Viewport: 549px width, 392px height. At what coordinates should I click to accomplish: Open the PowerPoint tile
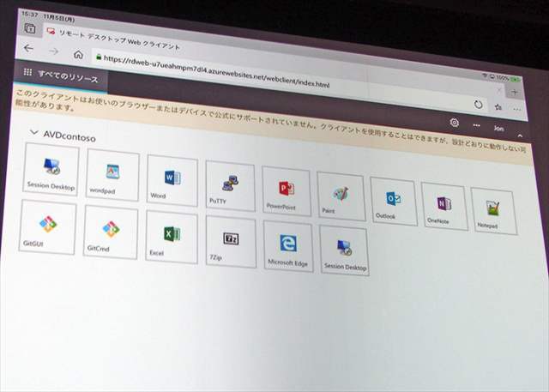coord(287,191)
